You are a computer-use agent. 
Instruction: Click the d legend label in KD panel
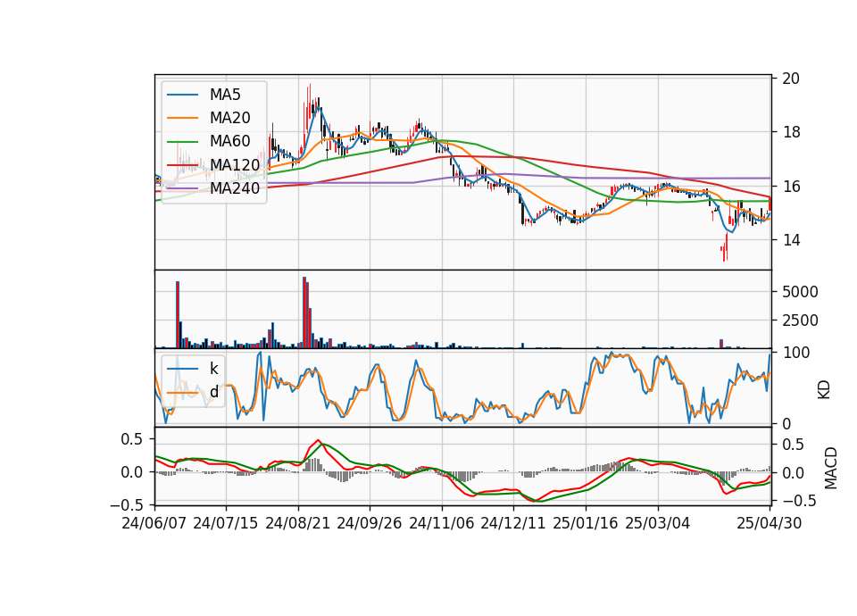[x=213, y=391]
